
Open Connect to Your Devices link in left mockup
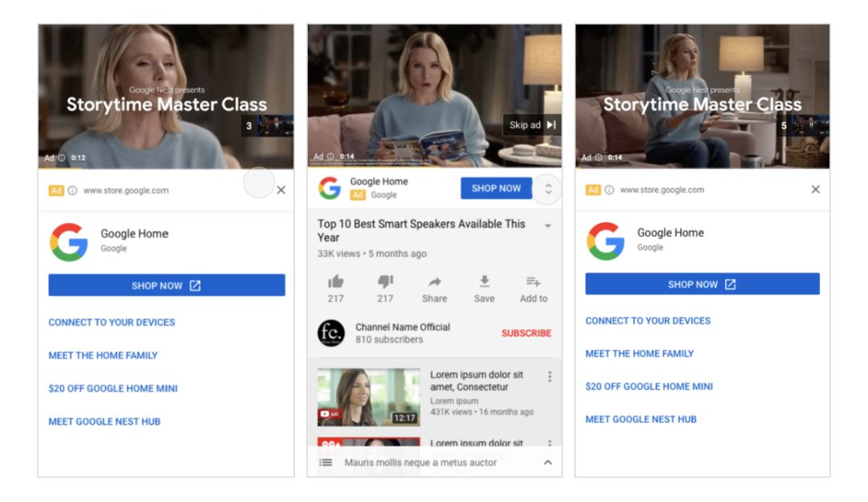coord(112,323)
